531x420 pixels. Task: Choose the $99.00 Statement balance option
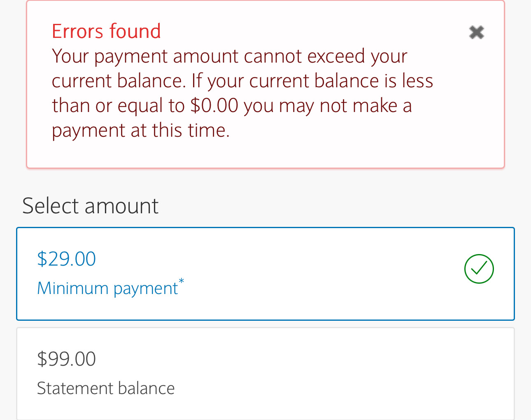[265, 373]
